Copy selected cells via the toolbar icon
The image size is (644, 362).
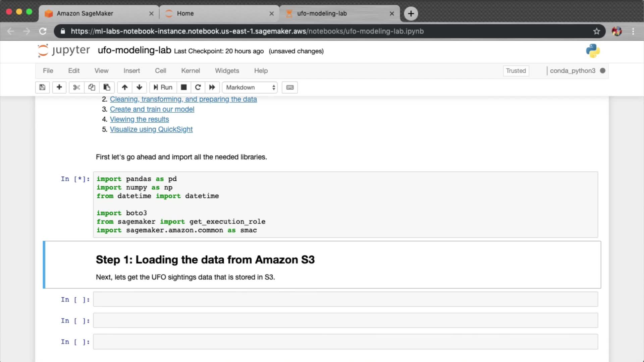click(92, 87)
